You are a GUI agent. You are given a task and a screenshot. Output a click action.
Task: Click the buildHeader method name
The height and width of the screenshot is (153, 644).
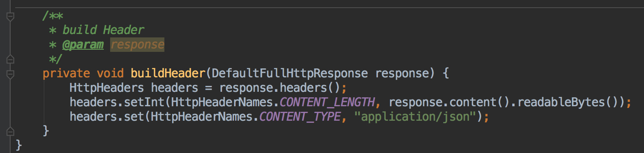(x=168, y=73)
